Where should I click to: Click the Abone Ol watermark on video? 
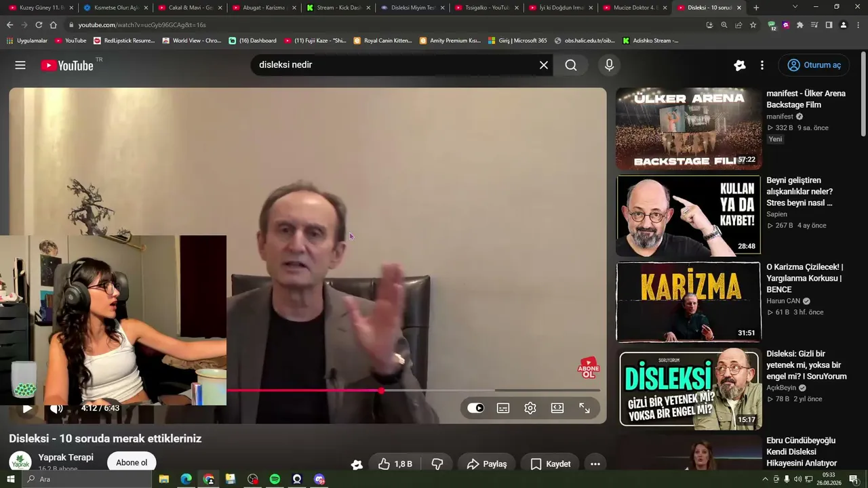tap(589, 368)
